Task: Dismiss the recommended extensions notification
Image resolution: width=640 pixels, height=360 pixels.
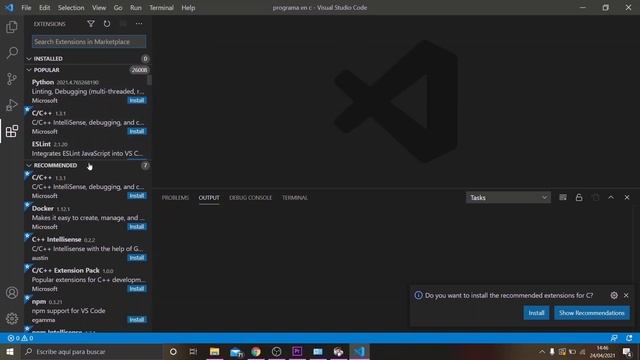Action: [x=626, y=295]
